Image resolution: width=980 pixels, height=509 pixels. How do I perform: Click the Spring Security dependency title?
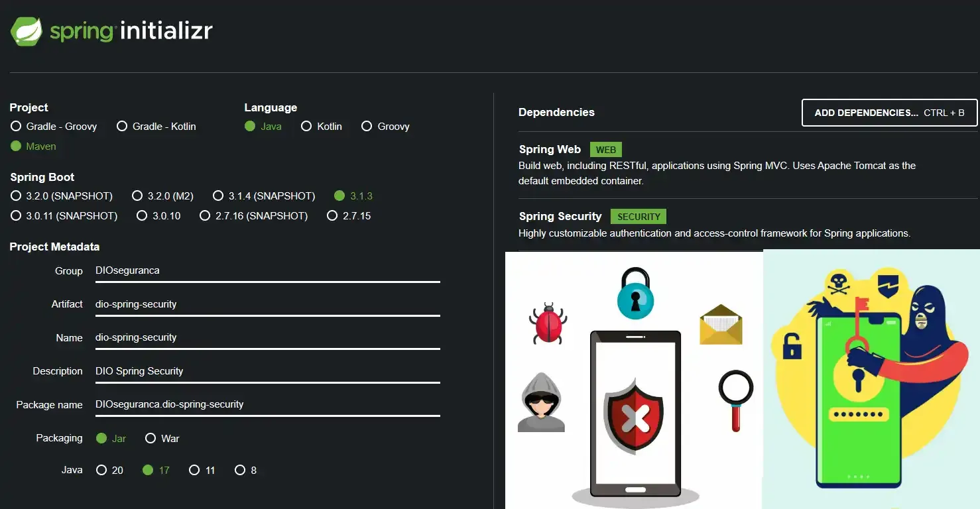click(x=560, y=217)
